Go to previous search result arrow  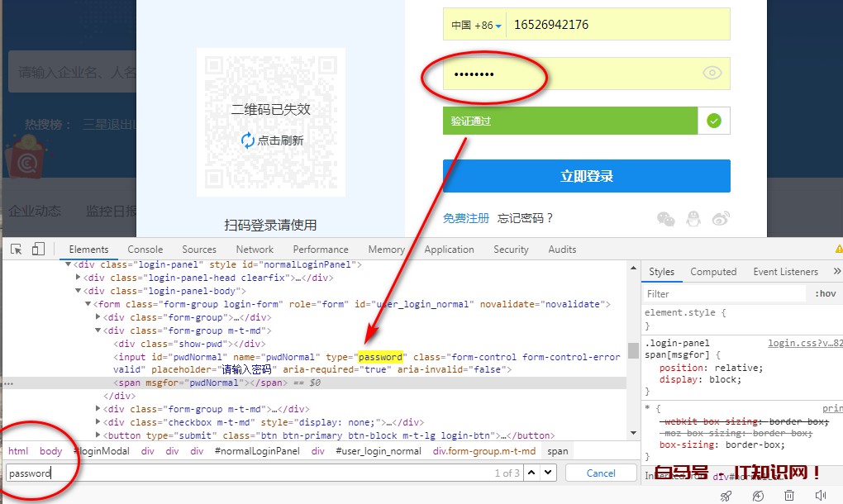pos(531,473)
